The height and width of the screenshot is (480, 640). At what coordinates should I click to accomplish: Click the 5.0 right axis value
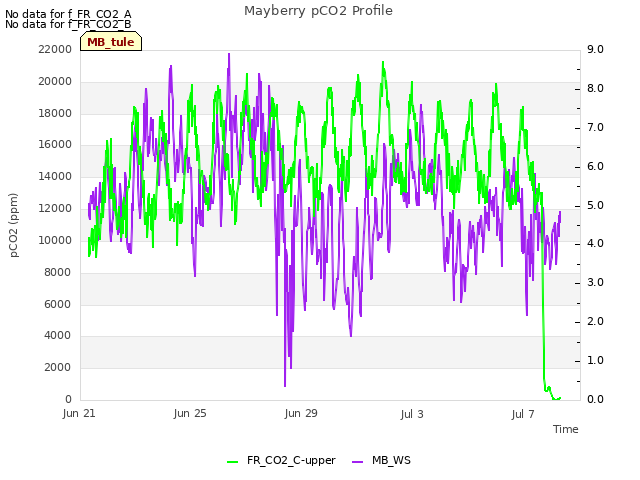point(595,205)
